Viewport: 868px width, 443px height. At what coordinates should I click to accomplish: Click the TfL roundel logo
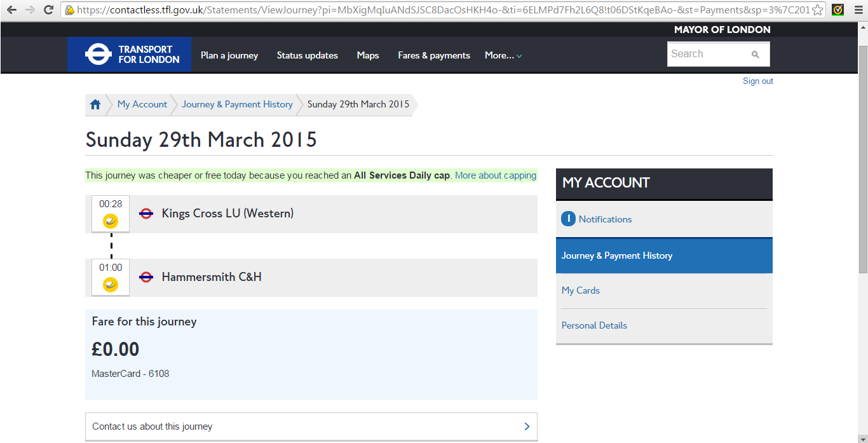[98, 54]
